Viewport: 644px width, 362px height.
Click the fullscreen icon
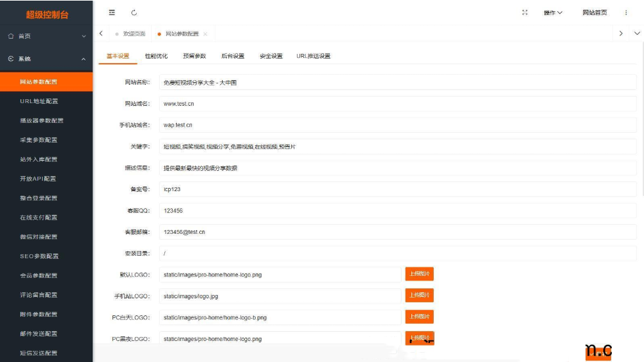[x=524, y=12]
